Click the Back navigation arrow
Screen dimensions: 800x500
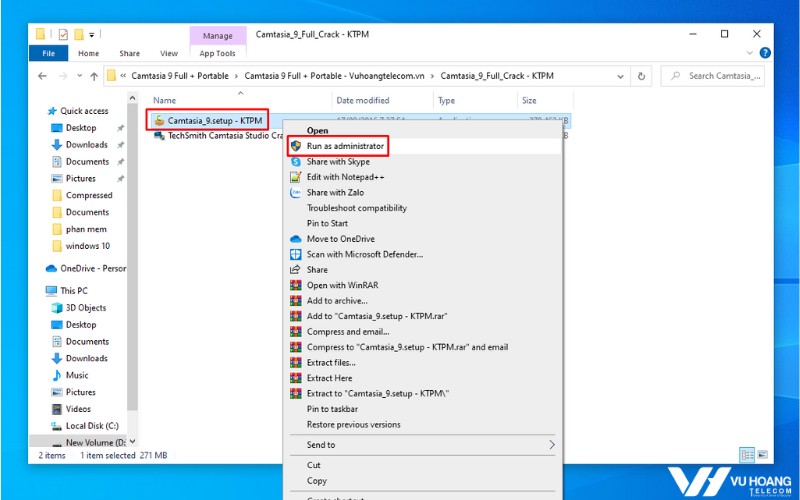pos(42,76)
